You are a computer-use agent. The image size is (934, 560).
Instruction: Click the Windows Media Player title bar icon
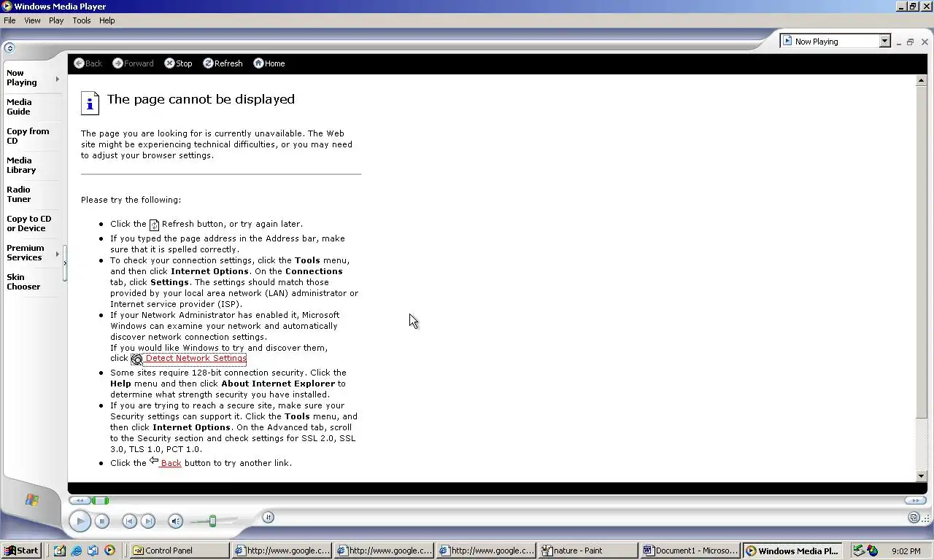7,7
